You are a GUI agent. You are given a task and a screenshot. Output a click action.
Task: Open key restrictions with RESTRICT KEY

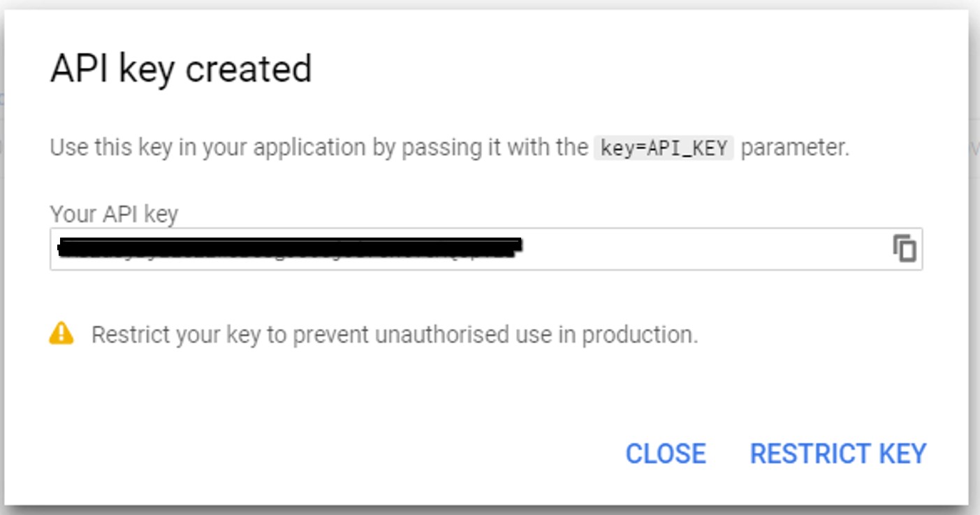[838, 454]
